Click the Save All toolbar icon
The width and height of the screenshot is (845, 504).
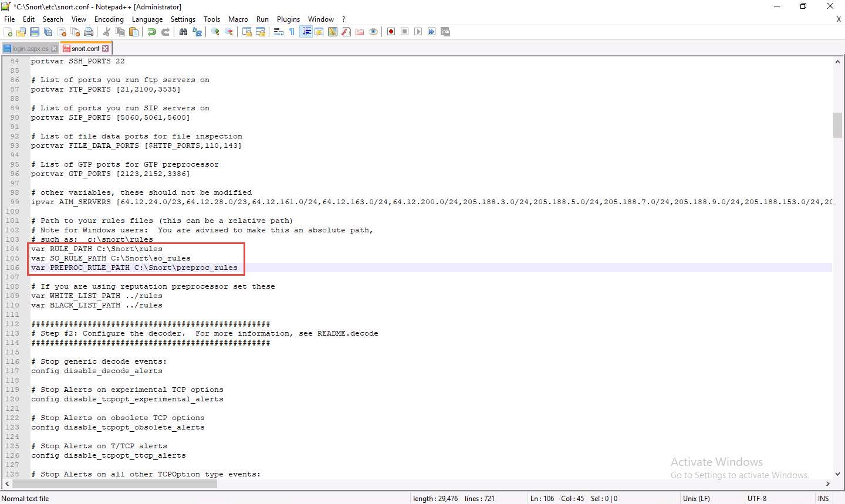pyautogui.click(x=48, y=32)
